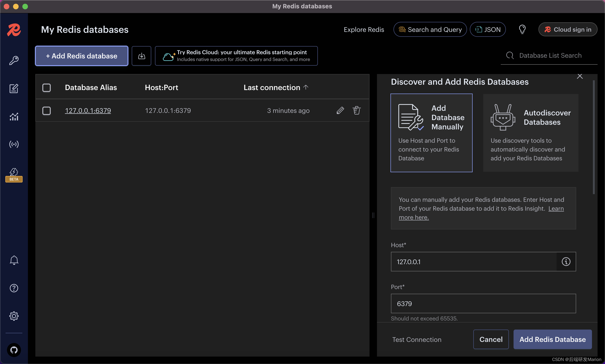Toggle the select-all databases checkbox

click(x=46, y=88)
